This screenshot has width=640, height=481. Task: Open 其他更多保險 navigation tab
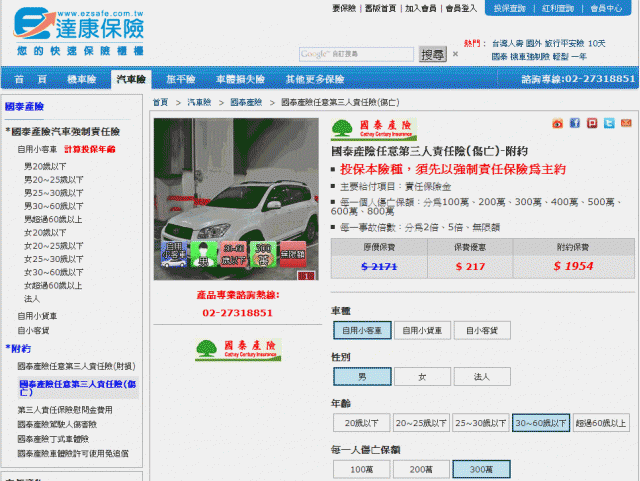pos(315,79)
